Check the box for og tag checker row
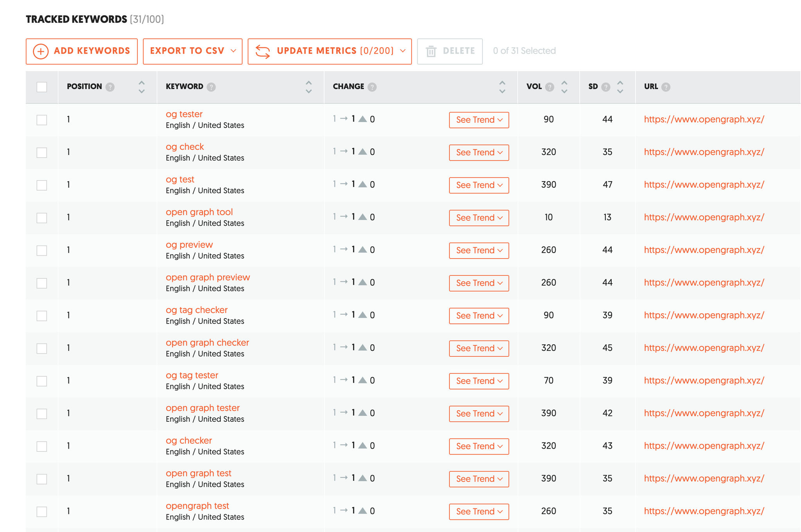 [42, 316]
